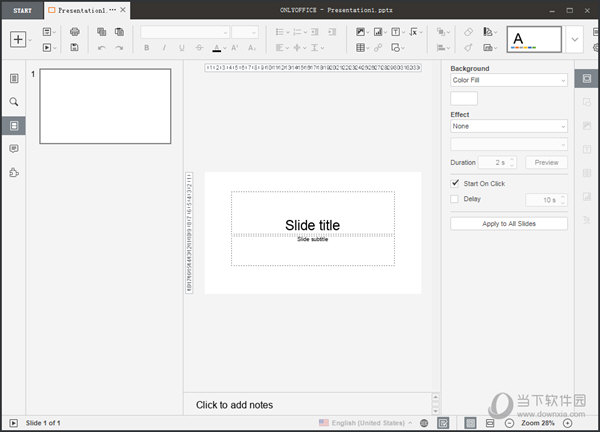The width and height of the screenshot is (600, 432).
Task: Click the Increase Indent icon
Action: (x=332, y=32)
